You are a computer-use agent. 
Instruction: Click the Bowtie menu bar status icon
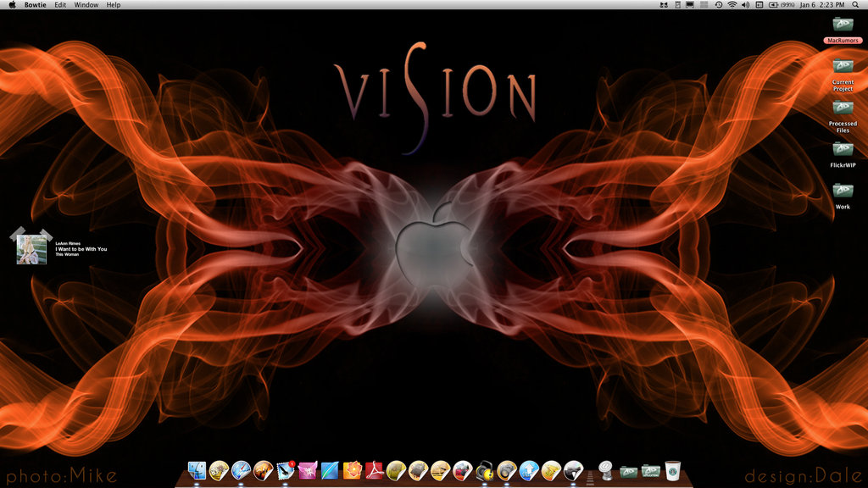point(663,4)
